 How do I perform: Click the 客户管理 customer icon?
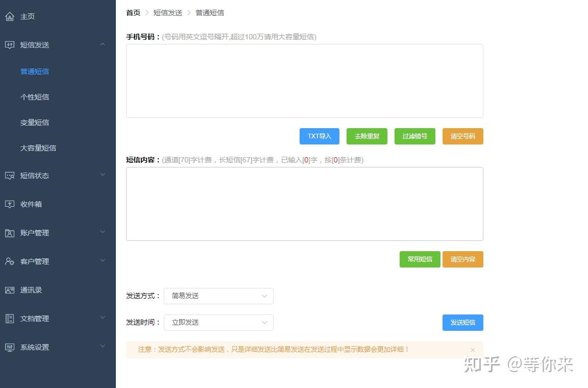click(x=10, y=261)
